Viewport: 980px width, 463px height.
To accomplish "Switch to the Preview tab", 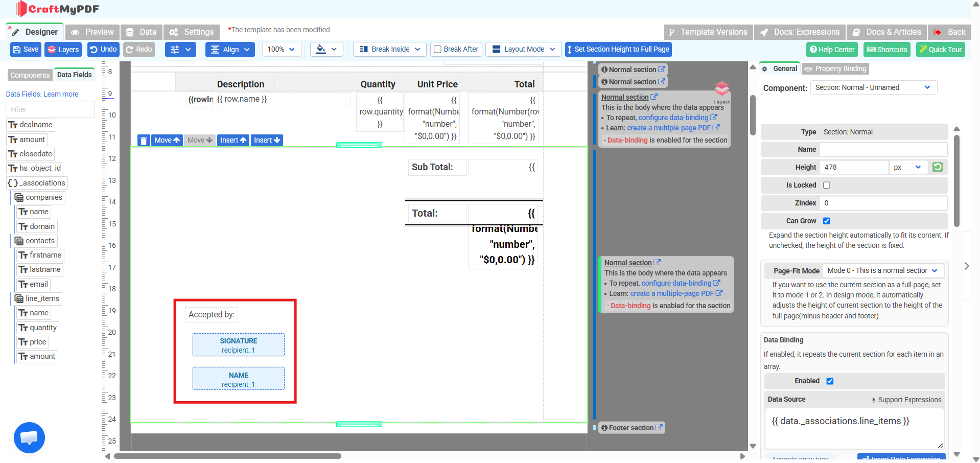I will (92, 32).
